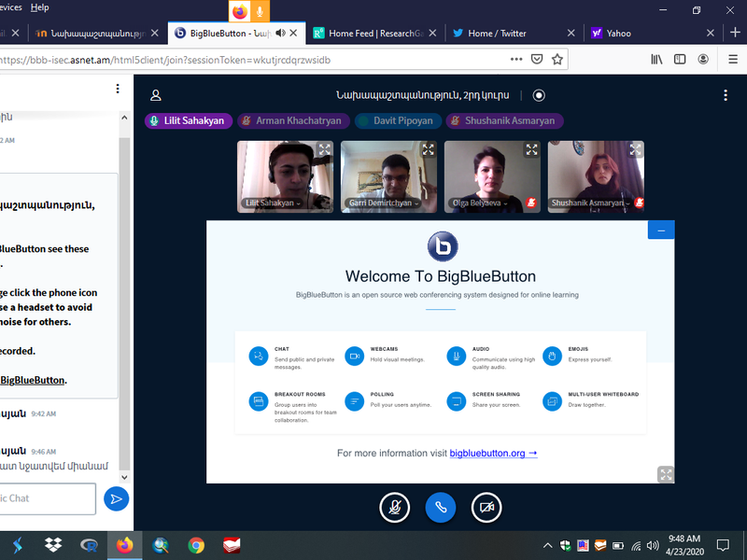Click Garri Demirtchyan's webcam thumbnail
Image resolution: width=747 pixels, height=560 pixels.
[388, 176]
